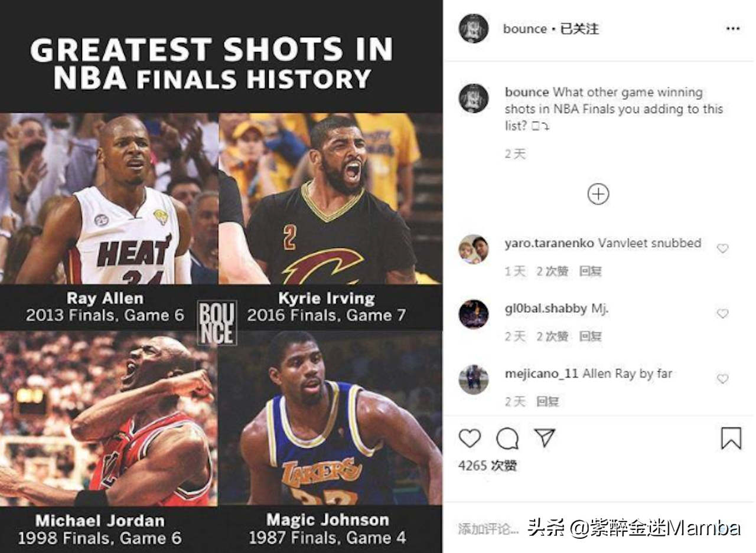Like yaro.taranenko's comment heart
The width and height of the screenshot is (756, 553).
click(x=722, y=248)
